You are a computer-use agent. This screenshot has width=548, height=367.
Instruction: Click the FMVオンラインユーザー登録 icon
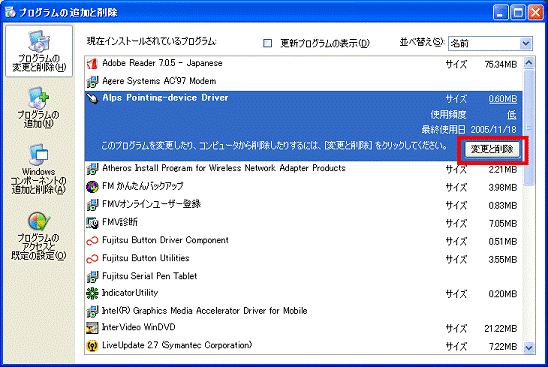(92, 204)
